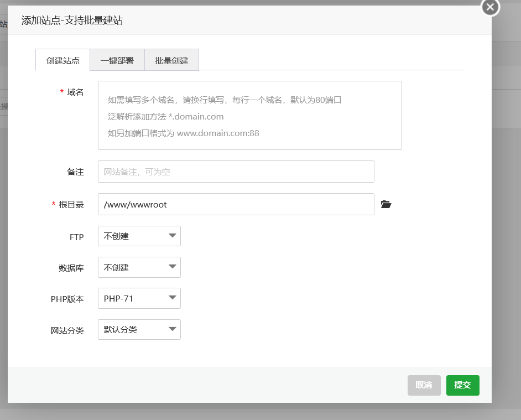This screenshot has height=420, width=521.
Task: Open the 默认分类 site category dropdown
Action: 139,330
